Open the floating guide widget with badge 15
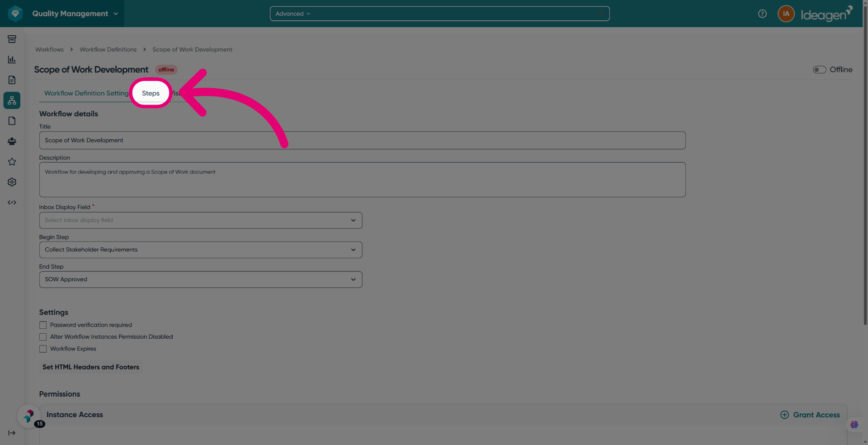Screen dimensions: 868x445 tap(29, 416)
